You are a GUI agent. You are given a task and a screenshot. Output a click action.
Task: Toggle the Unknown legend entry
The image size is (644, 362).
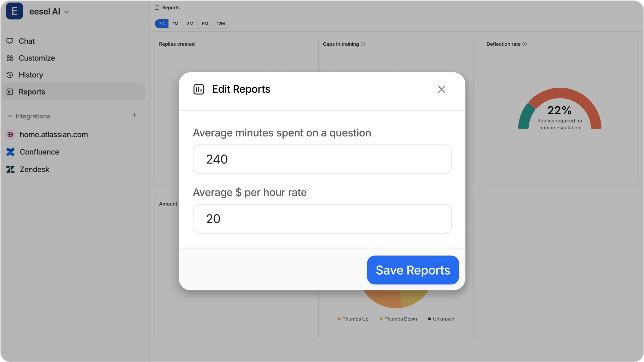tap(441, 319)
